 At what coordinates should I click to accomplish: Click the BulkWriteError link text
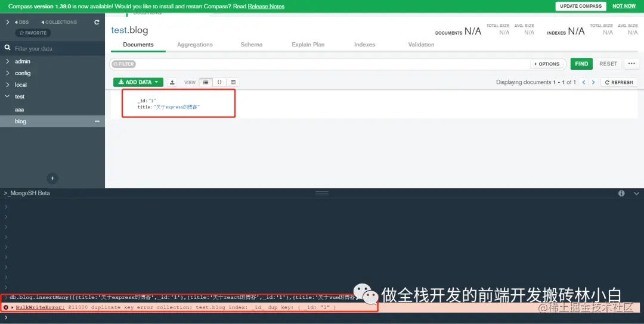tap(41, 307)
